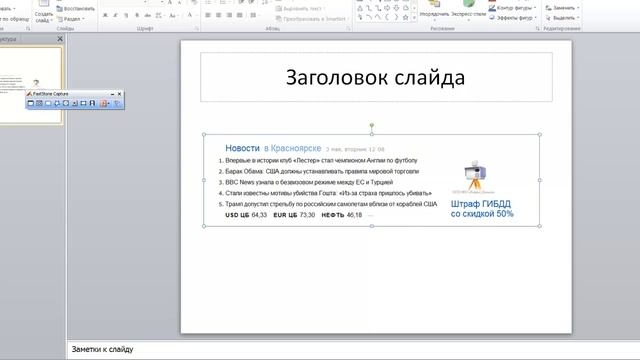Open FastStone output destination options
Screen dimensions: 640x360
pyautogui.click(x=104, y=103)
